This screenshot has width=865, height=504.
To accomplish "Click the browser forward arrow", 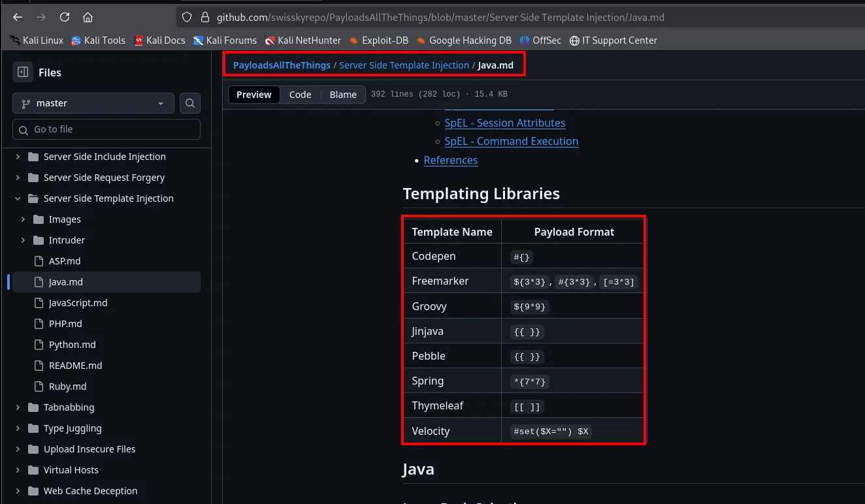I will [41, 17].
